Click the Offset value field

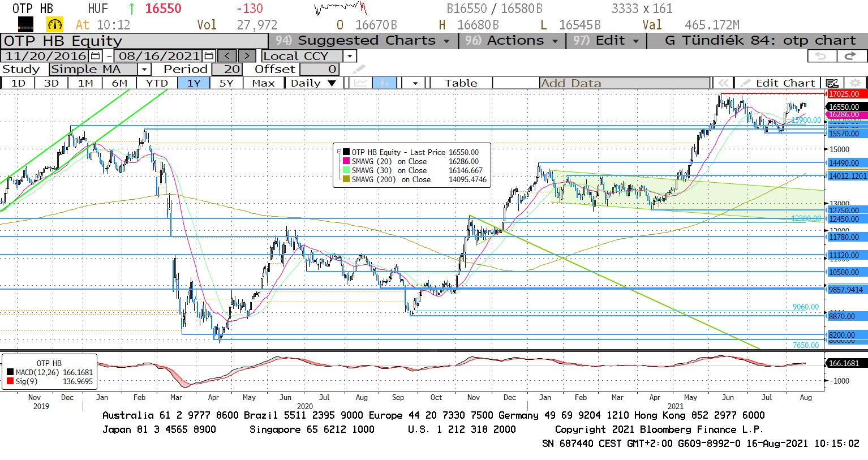point(320,70)
